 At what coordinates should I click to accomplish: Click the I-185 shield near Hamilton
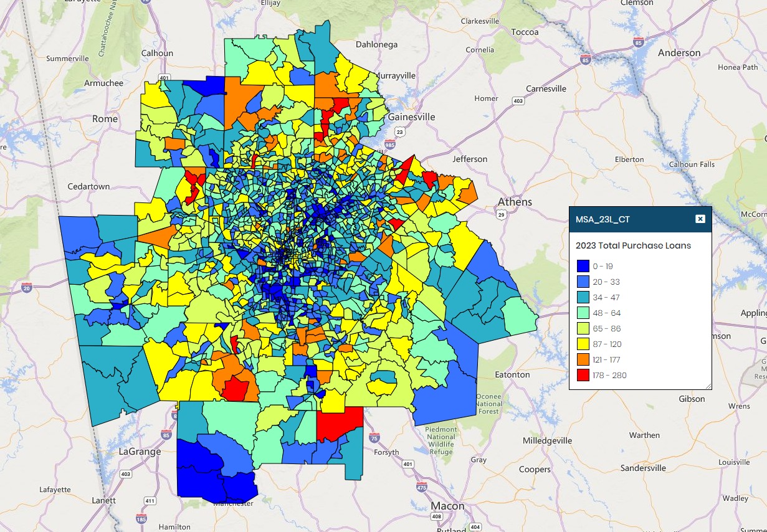(141, 518)
